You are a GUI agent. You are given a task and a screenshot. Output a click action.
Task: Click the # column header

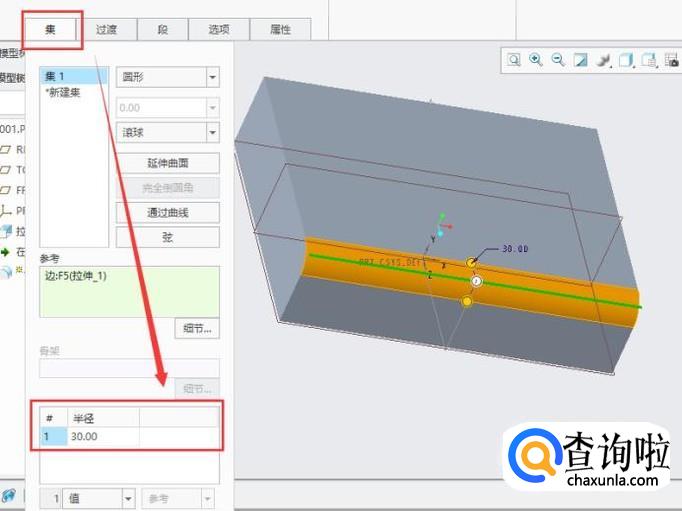coord(53,418)
